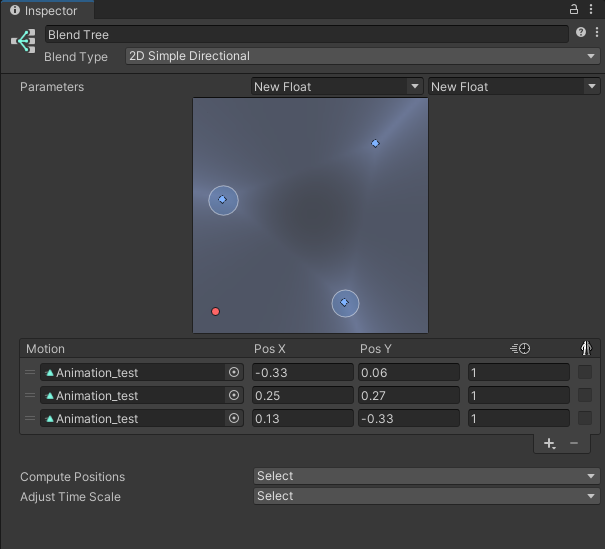The width and height of the screenshot is (605, 549).
Task: Enable mirror checkbox for third motion
Action: [x=585, y=418]
